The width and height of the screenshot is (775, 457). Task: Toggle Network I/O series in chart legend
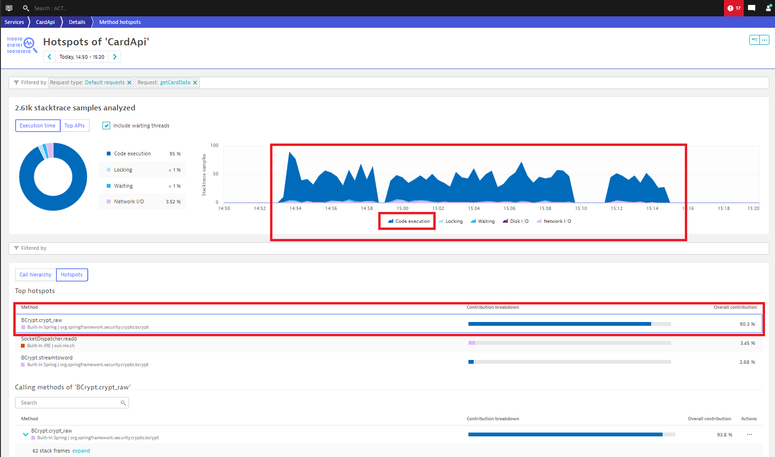click(554, 221)
